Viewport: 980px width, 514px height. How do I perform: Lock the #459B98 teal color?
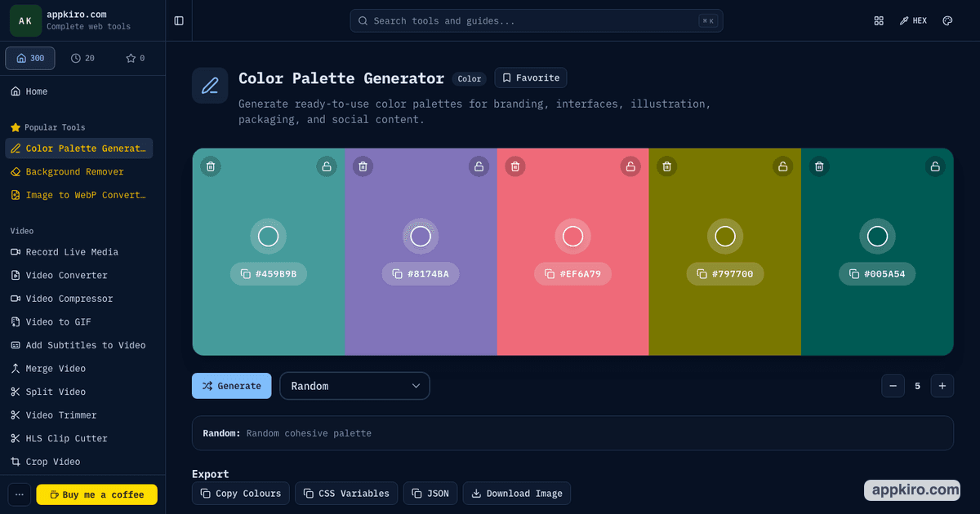[x=327, y=166]
